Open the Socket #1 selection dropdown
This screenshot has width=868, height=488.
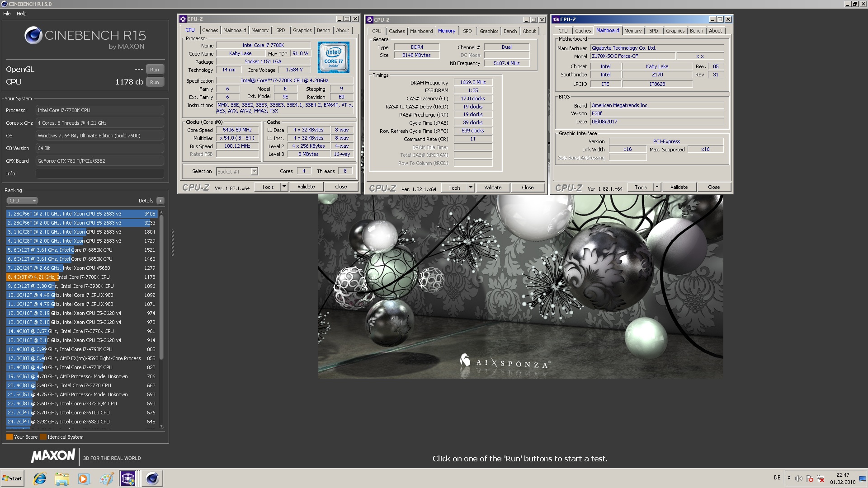237,171
